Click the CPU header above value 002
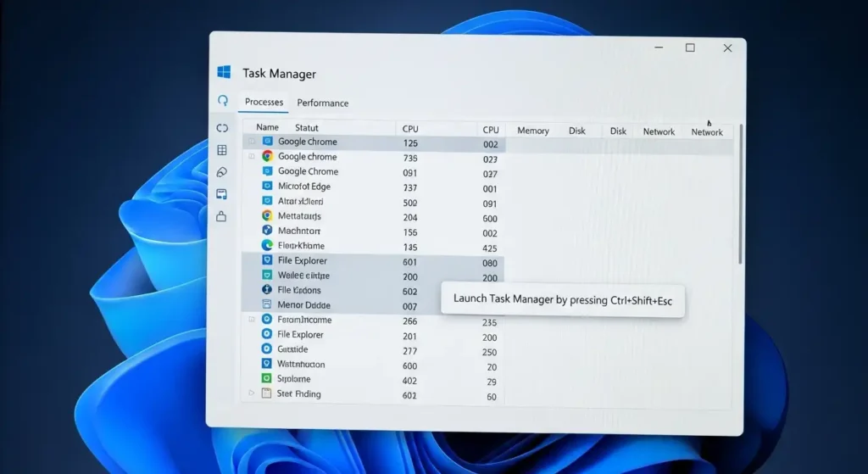Screen dimensions: 868x474 click(491, 130)
